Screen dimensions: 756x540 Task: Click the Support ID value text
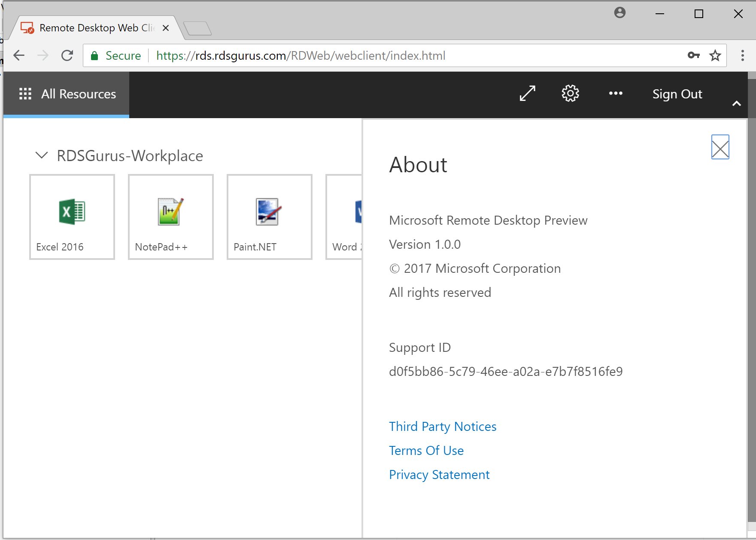tap(506, 372)
